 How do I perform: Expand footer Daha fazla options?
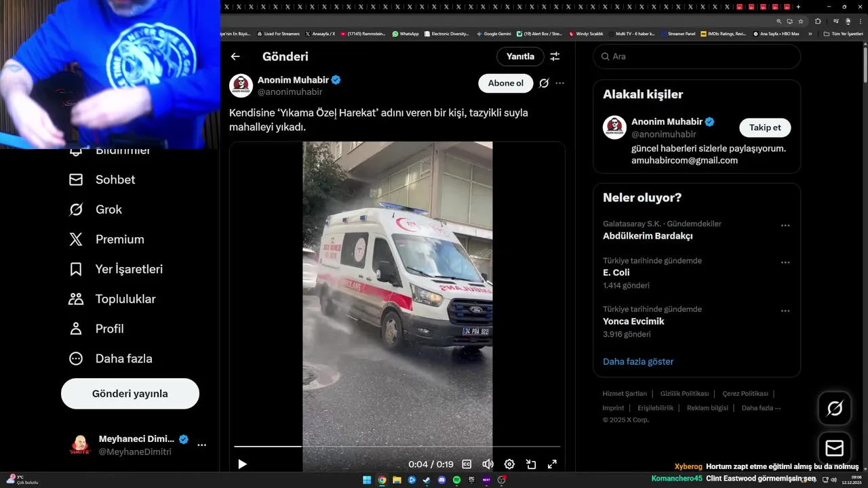coord(761,408)
